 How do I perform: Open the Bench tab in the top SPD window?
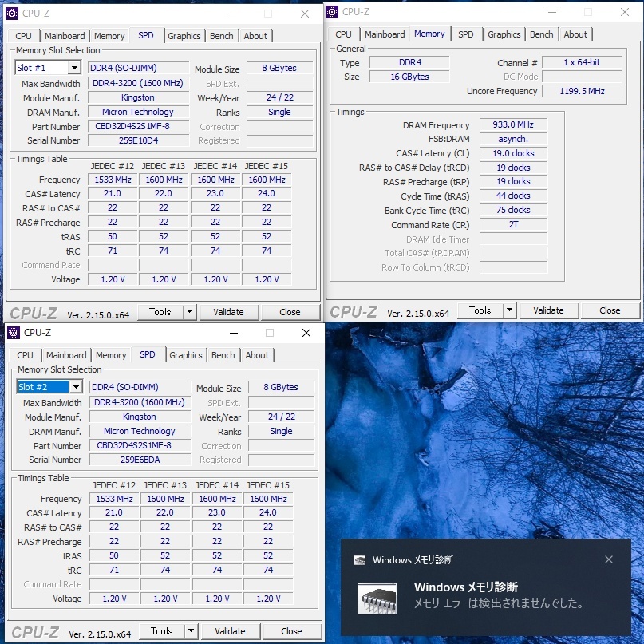click(222, 35)
